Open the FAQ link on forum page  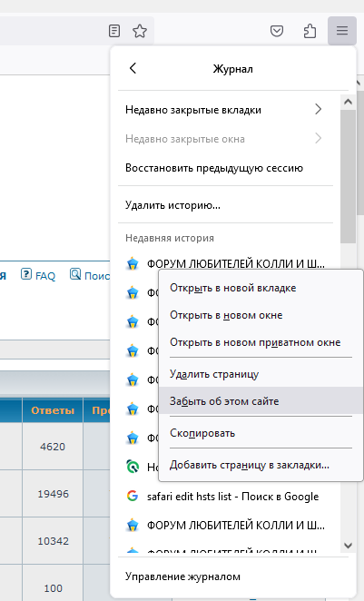(45, 276)
